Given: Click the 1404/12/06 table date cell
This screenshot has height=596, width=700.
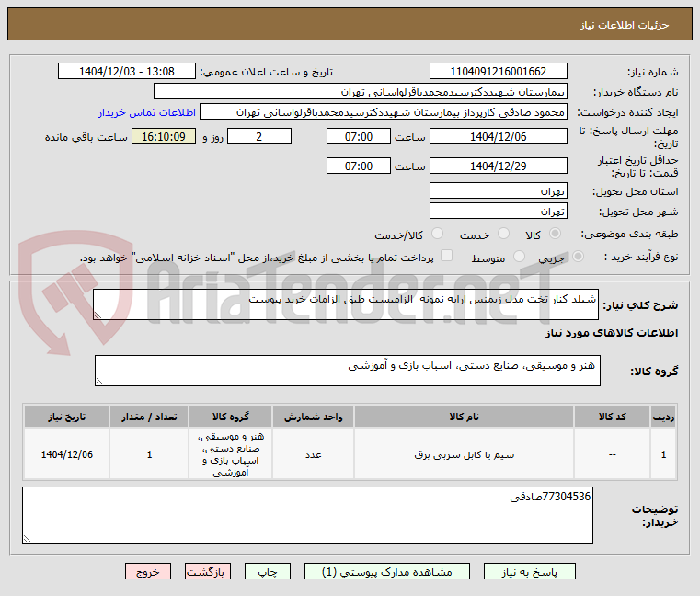Looking at the screenshot, I should 67,454.
